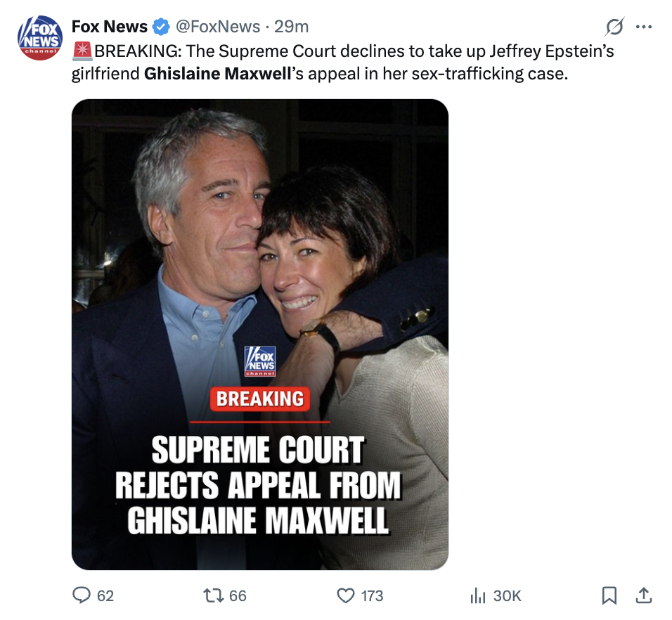This screenshot has height=620, width=672.
Task: Click the 30K views count
Action: pyautogui.click(x=507, y=595)
